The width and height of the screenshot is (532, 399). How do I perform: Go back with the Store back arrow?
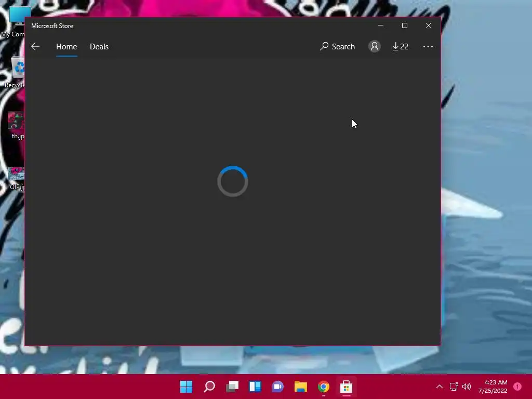coord(35,46)
